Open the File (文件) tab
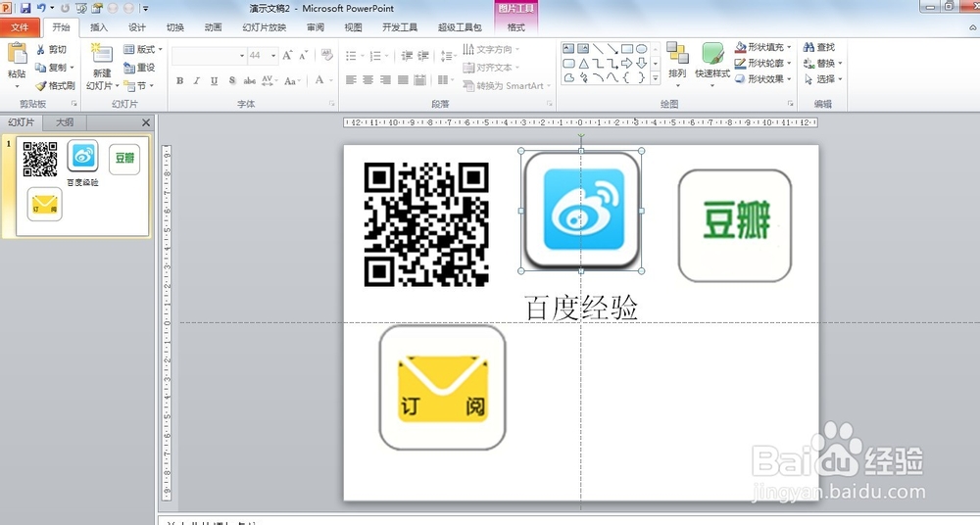 [x=20, y=26]
